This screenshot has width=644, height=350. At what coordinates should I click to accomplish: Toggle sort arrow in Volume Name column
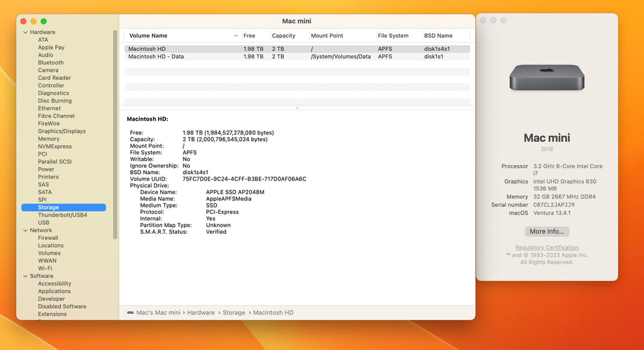pos(236,36)
